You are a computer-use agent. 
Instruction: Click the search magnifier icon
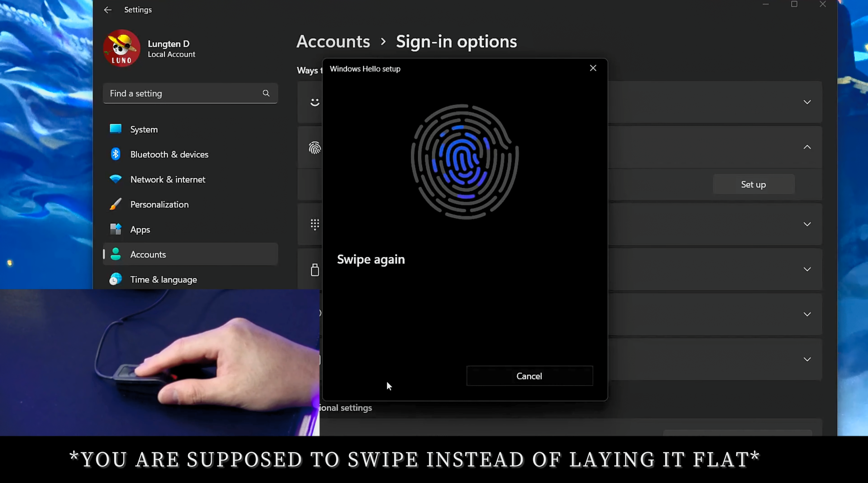click(266, 93)
